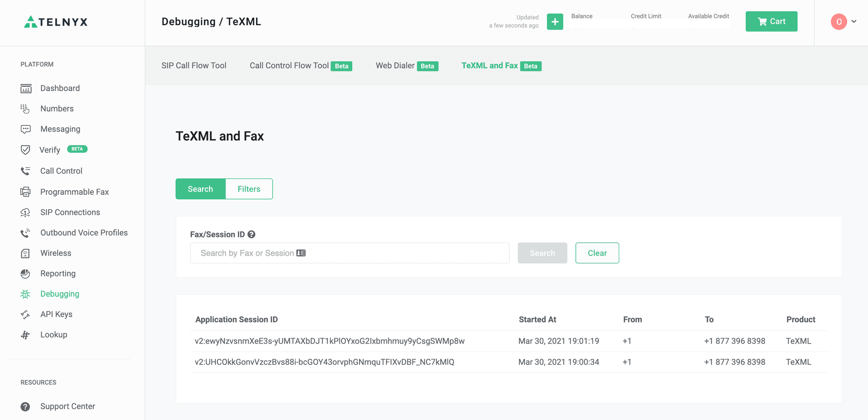This screenshot has height=420, width=868.
Task: Go to Call Control
Action: click(61, 171)
